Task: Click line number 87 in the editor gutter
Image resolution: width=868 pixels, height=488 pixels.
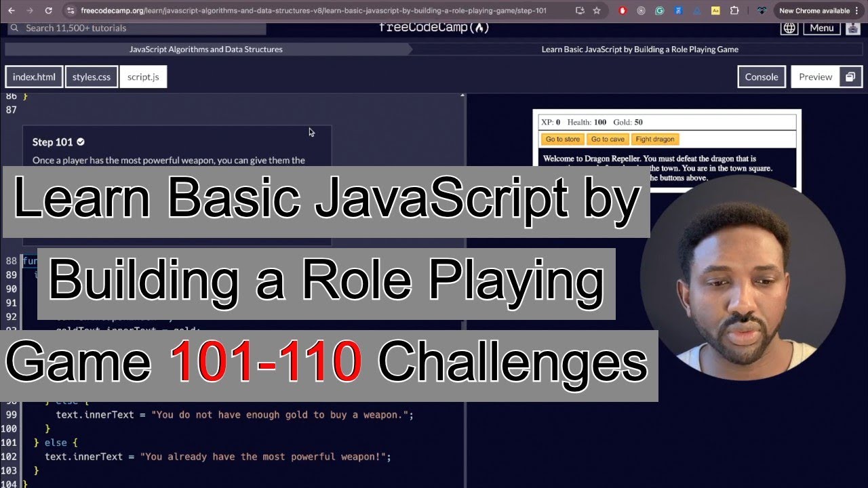Action: pos(11,110)
